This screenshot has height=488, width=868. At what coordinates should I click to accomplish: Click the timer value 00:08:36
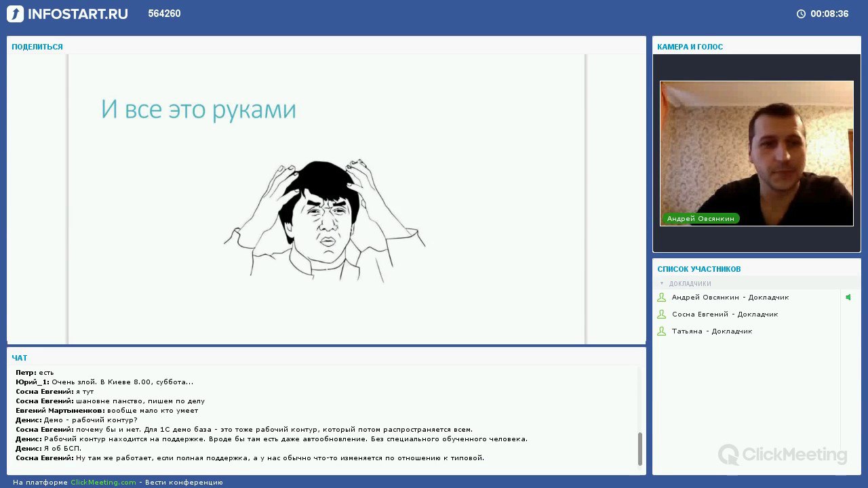pyautogui.click(x=829, y=14)
